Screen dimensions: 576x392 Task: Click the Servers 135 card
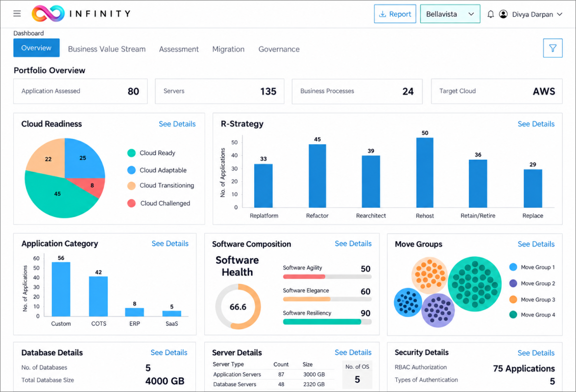[219, 91]
